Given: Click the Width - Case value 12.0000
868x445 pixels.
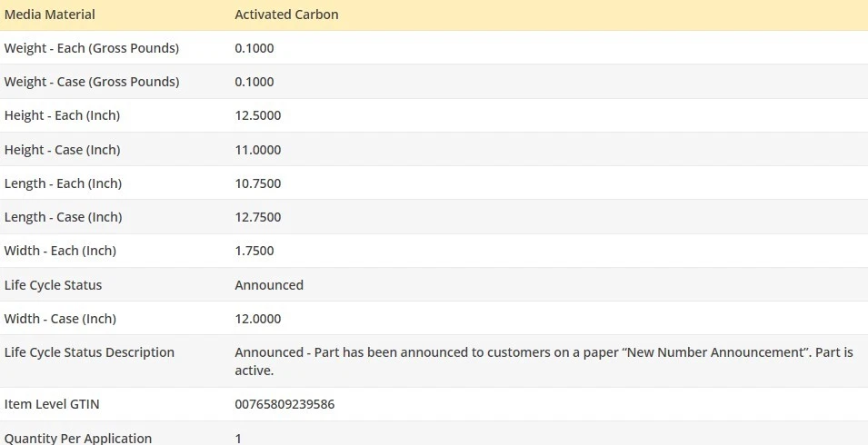Looking at the screenshot, I should pyautogui.click(x=258, y=319).
